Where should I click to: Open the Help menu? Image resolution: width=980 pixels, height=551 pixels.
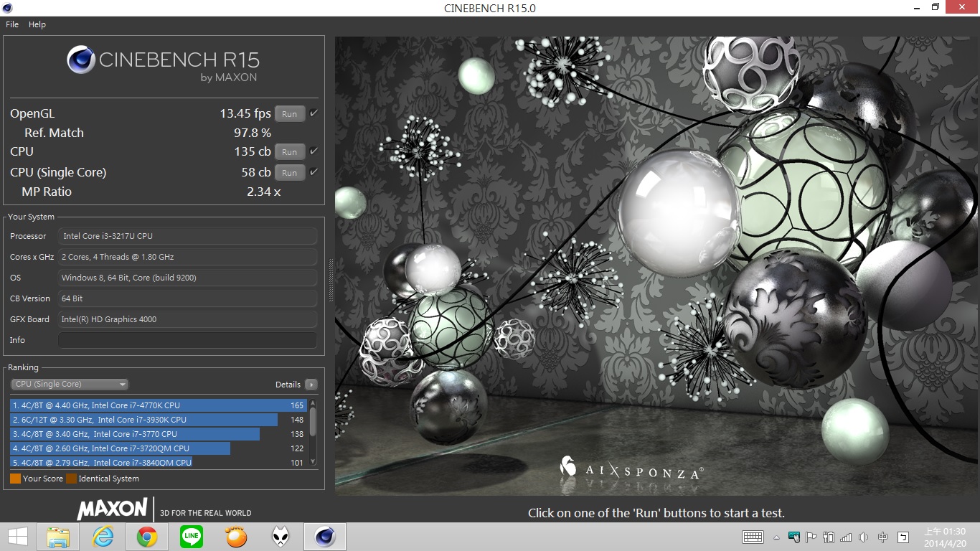click(37, 24)
